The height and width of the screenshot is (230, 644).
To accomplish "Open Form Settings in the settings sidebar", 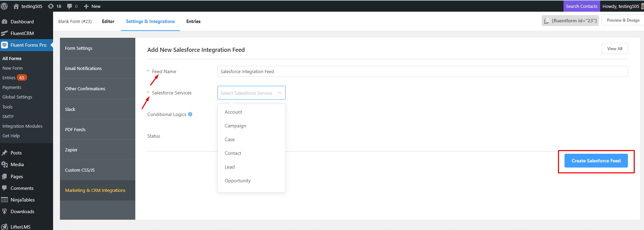I will click(x=98, y=48).
